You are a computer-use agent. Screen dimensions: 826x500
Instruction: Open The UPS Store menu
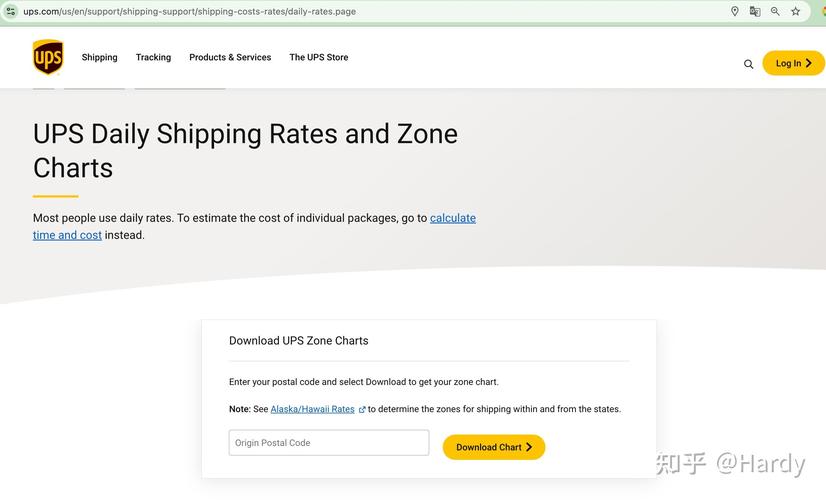[x=319, y=57]
